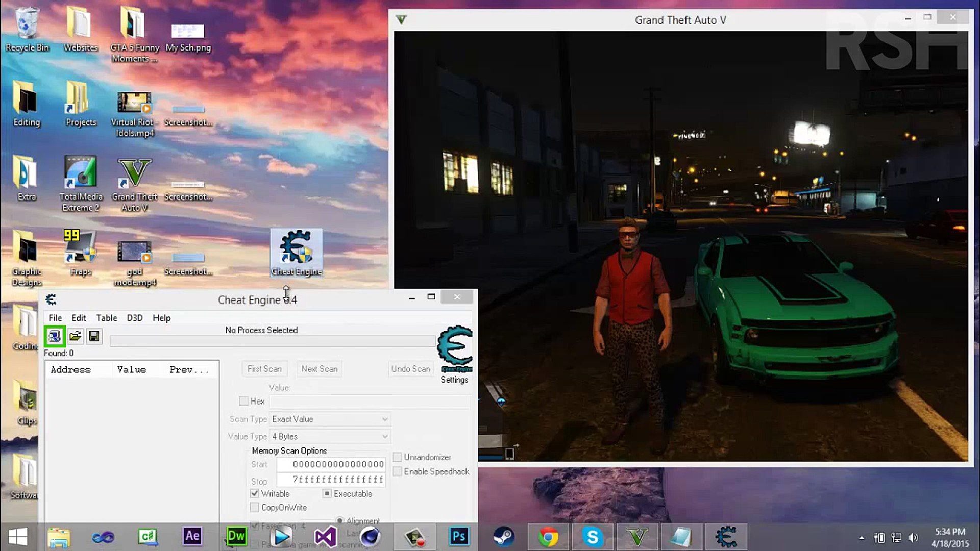Click the scan progress bar
The image size is (980, 551).
click(273, 341)
